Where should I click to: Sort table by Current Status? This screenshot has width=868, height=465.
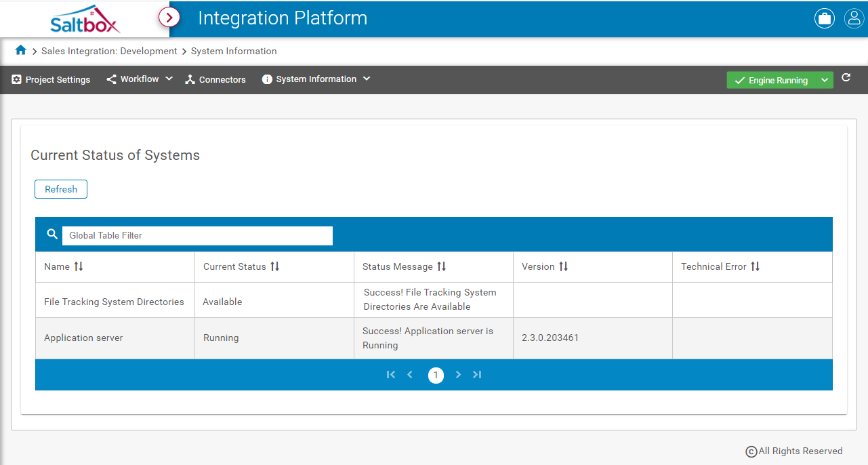click(275, 266)
